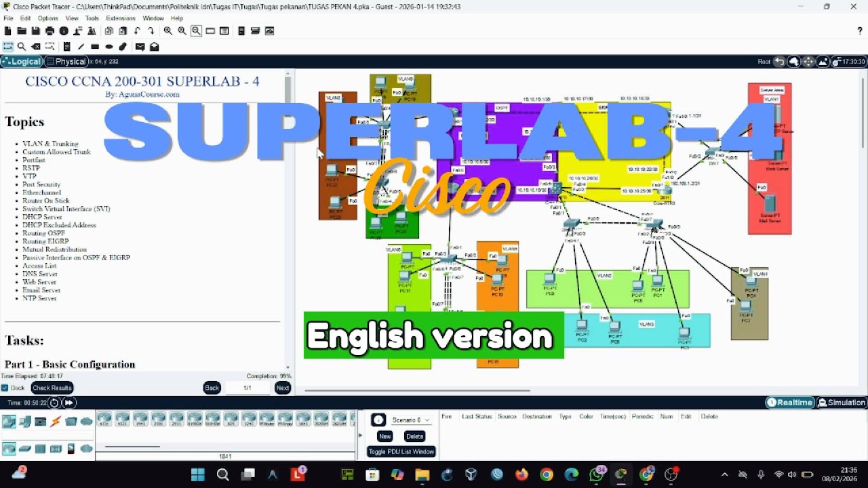Click the Print toolbar icon
This screenshot has height=488, width=868.
[50, 31]
